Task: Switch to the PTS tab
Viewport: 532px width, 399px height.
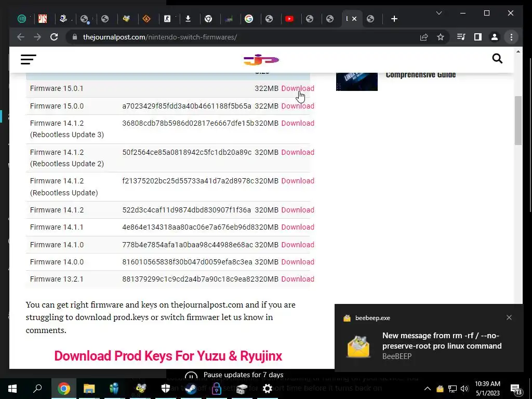Action: (x=43, y=19)
